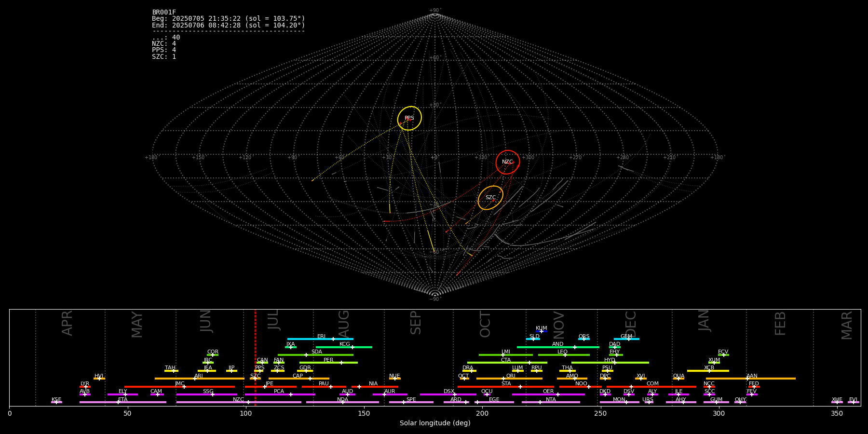
Task: Select the MON shower label in timeline
Action: point(619,400)
